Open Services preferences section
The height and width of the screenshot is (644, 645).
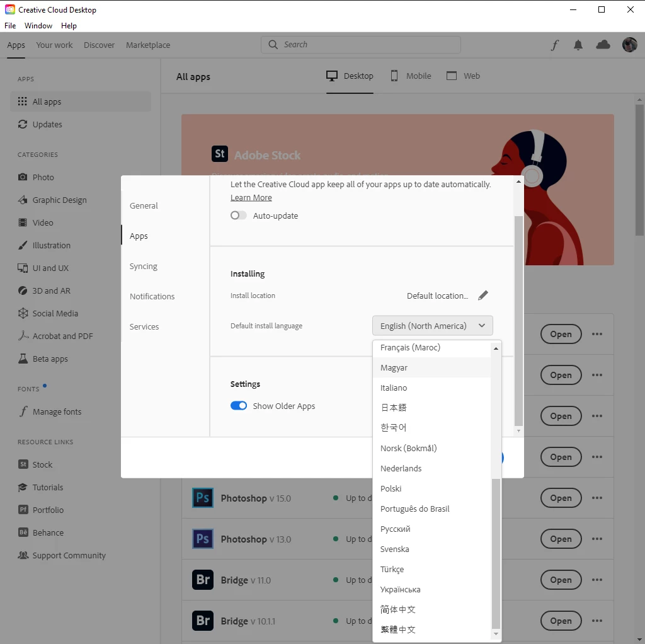(x=144, y=327)
